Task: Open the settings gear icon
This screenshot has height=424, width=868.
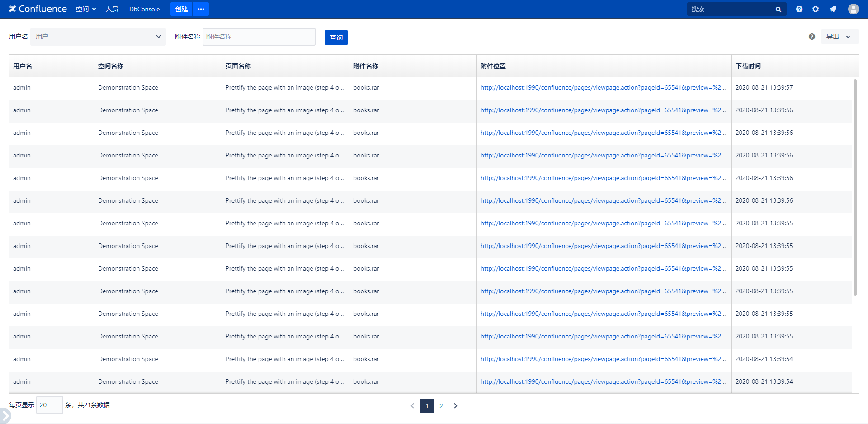Action: [x=816, y=9]
